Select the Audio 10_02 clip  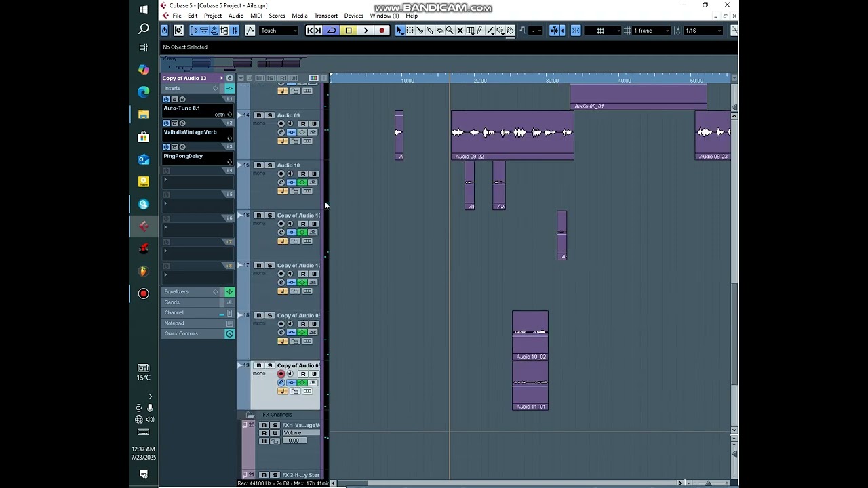point(530,335)
